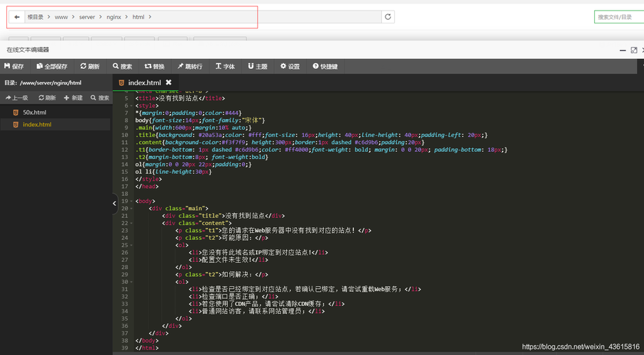The width and height of the screenshot is (644, 355).
Task: Fold the body block at line 19
Action: tap(131, 201)
